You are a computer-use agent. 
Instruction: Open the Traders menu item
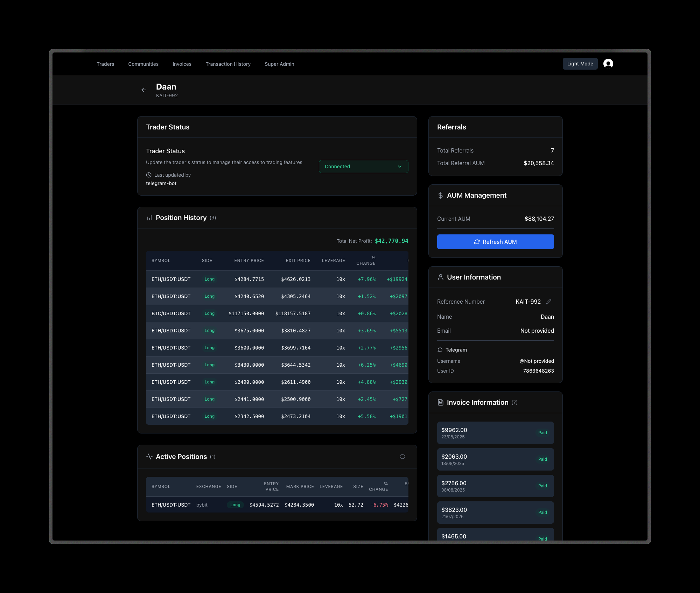click(x=105, y=64)
